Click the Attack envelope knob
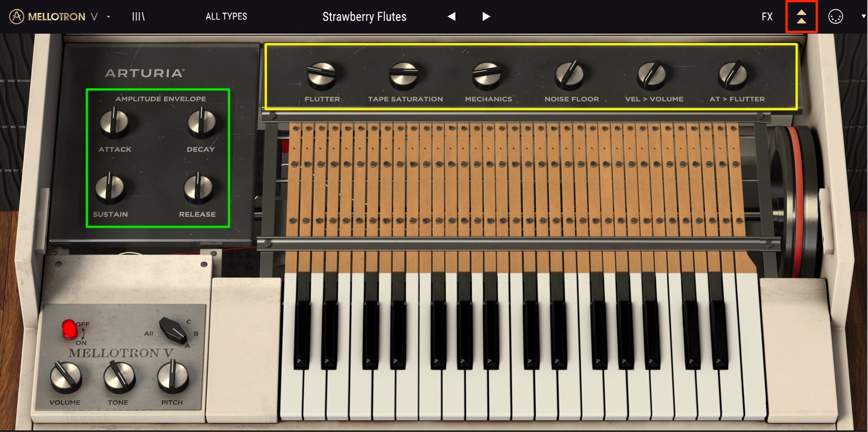Screen dimensions: 868x432 [x=115, y=123]
